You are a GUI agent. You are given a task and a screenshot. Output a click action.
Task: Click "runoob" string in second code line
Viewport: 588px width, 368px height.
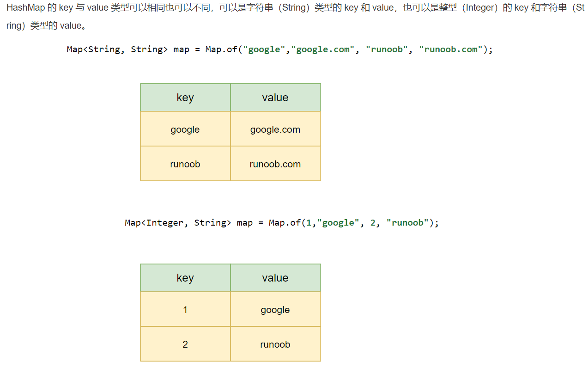click(x=407, y=223)
